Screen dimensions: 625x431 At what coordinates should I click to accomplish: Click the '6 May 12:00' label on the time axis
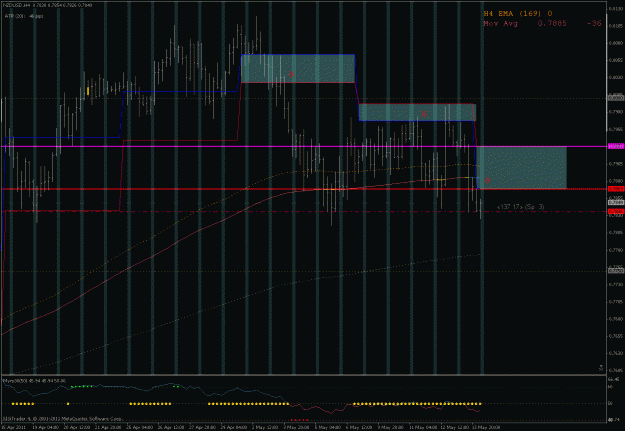pos(359,427)
